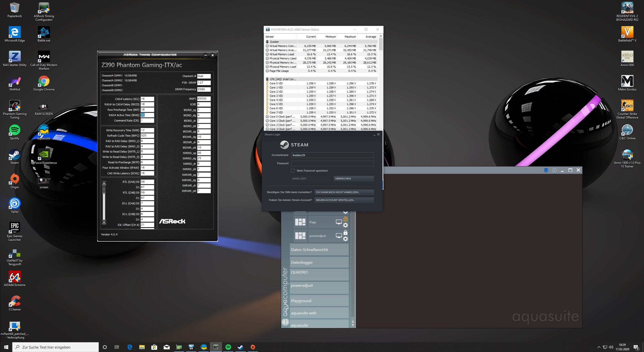Click the ABBRECHEN button in Steam login
The image size is (644, 352).
(x=353, y=178)
